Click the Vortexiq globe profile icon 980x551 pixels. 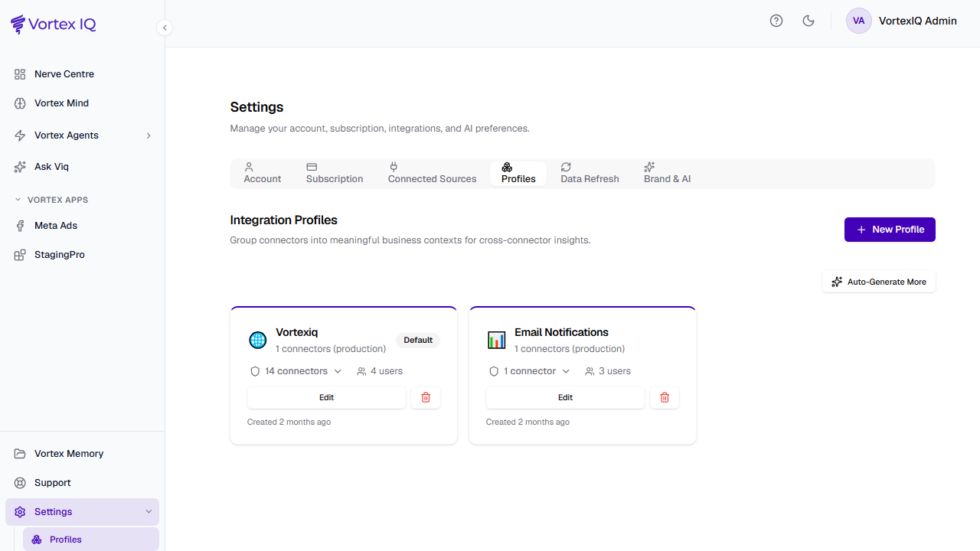coord(258,340)
